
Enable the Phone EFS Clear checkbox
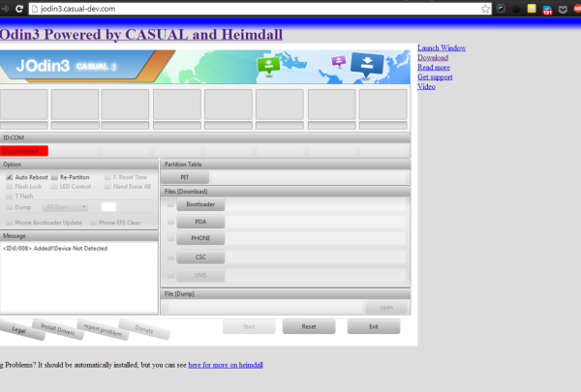[93, 223]
